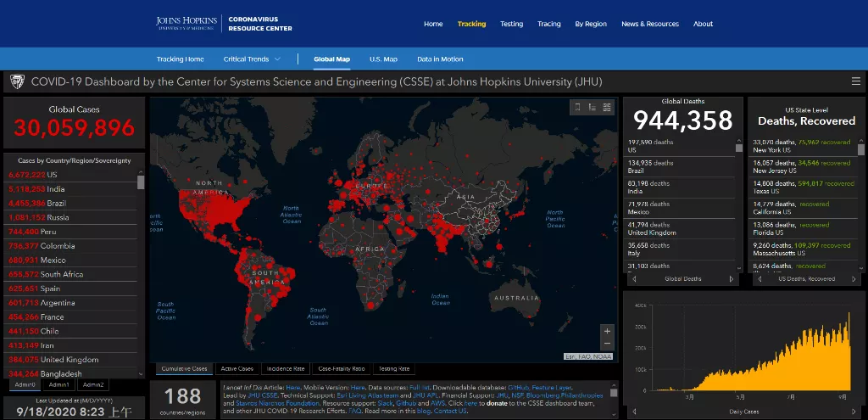
Task: Select Russia in cases by country list
Action: 71,217
